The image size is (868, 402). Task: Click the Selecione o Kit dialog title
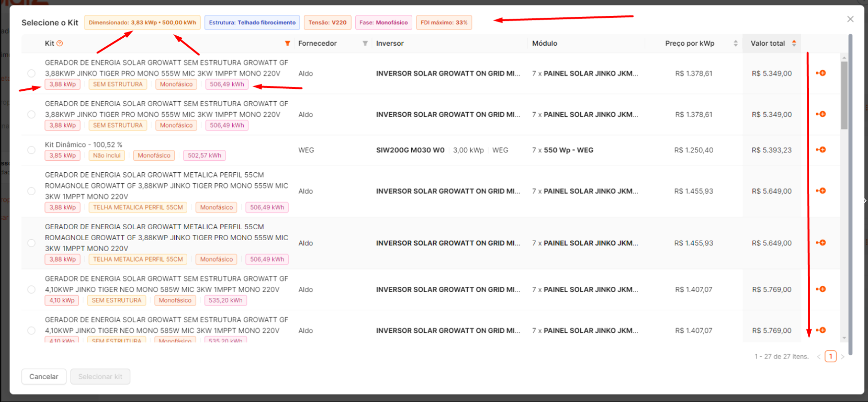click(50, 22)
